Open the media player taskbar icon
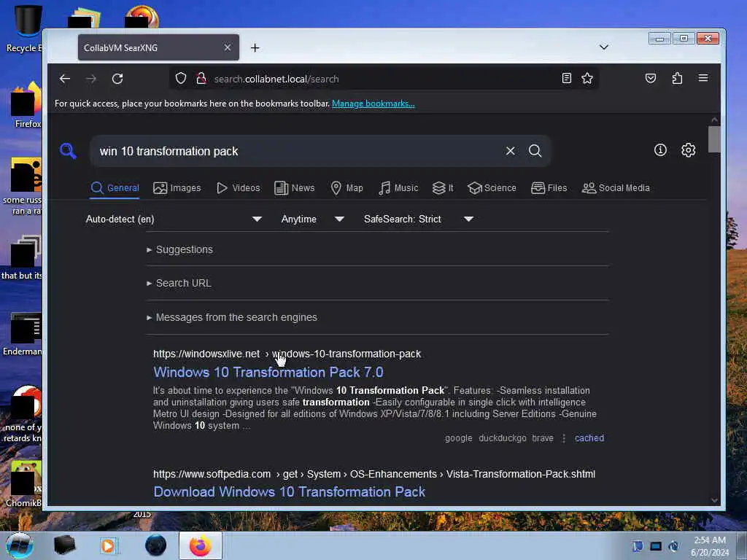747x560 pixels. (108, 545)
